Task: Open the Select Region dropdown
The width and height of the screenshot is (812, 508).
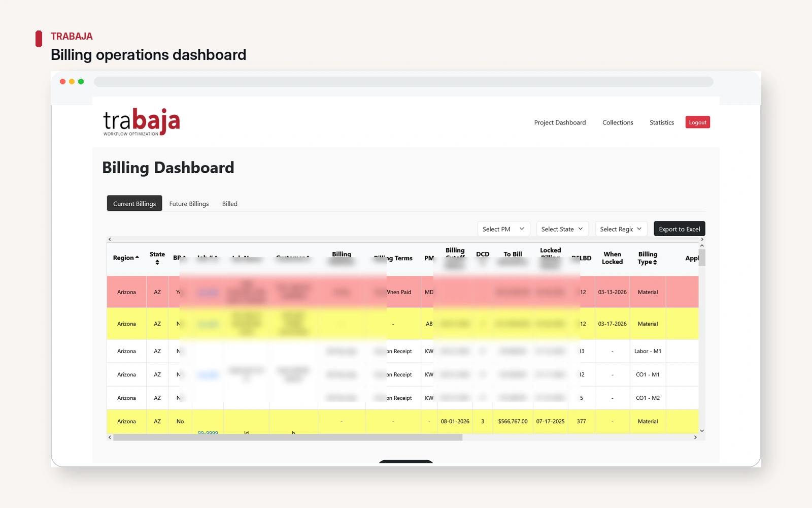Action: 621,229
